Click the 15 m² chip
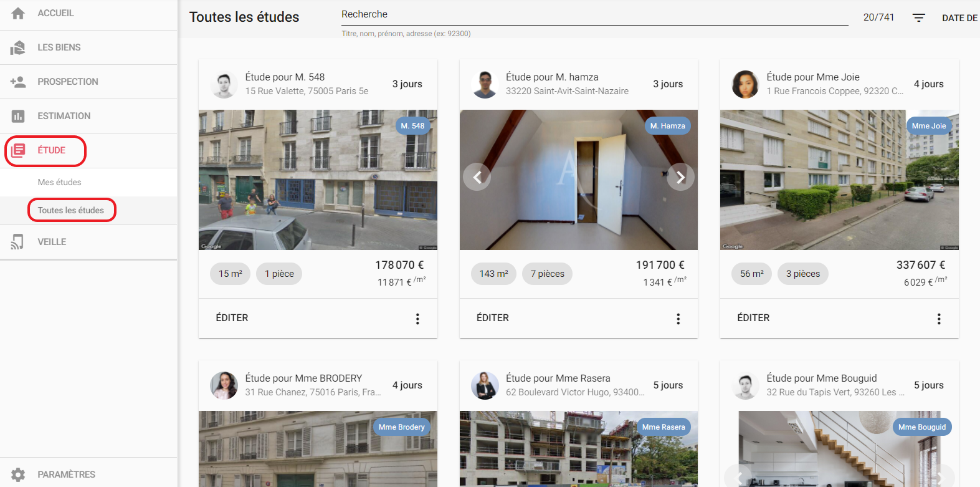Viewport: 980px width, 487px height. point(231,274)
